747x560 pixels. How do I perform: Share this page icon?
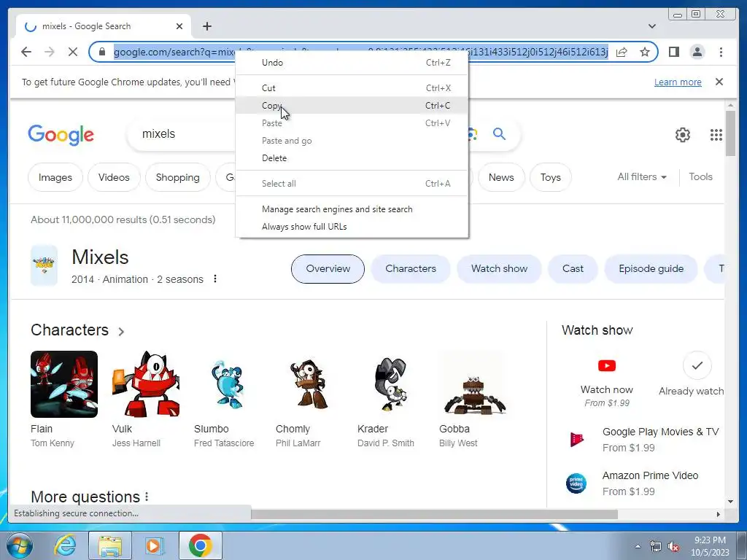622,52
